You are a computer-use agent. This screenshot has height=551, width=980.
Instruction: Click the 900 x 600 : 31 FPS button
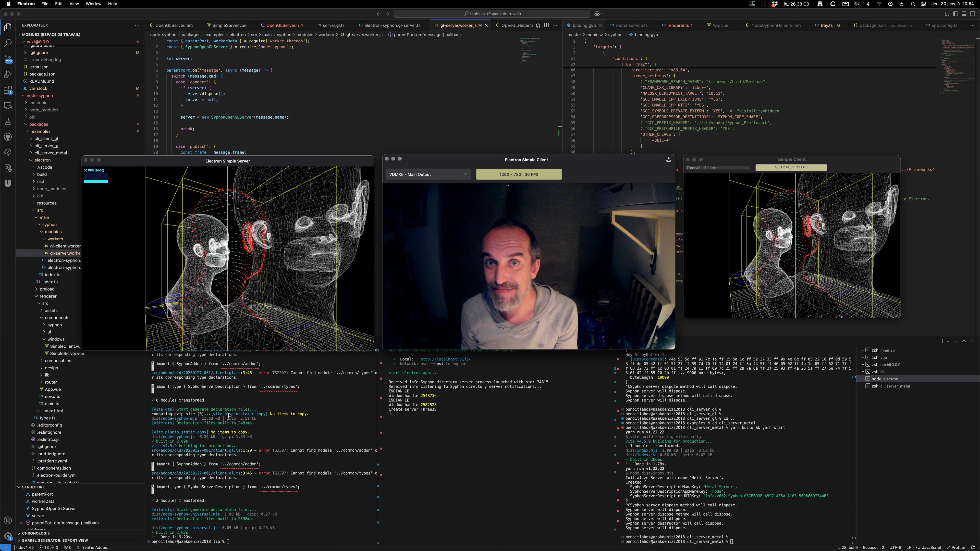point(791,167)
